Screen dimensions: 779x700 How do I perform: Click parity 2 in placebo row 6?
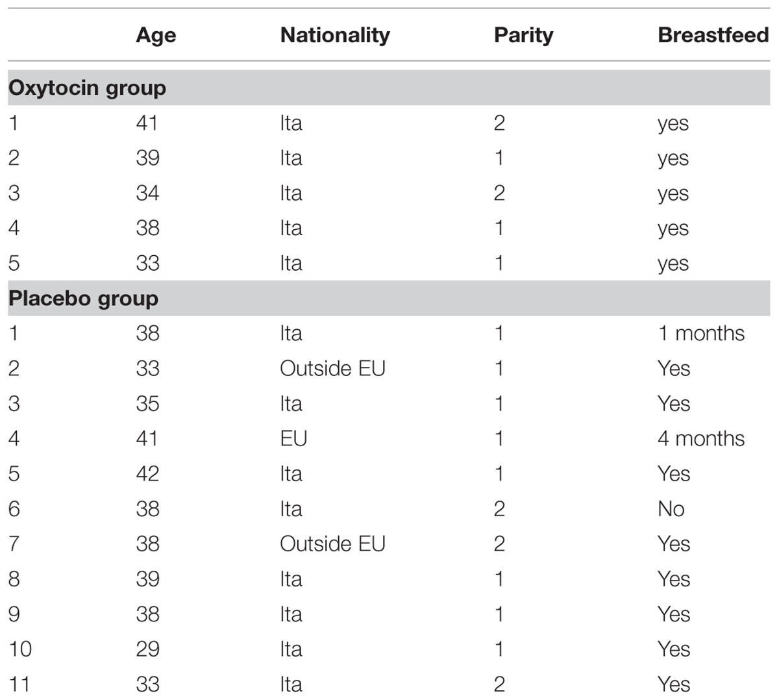(x=499, y=508)
